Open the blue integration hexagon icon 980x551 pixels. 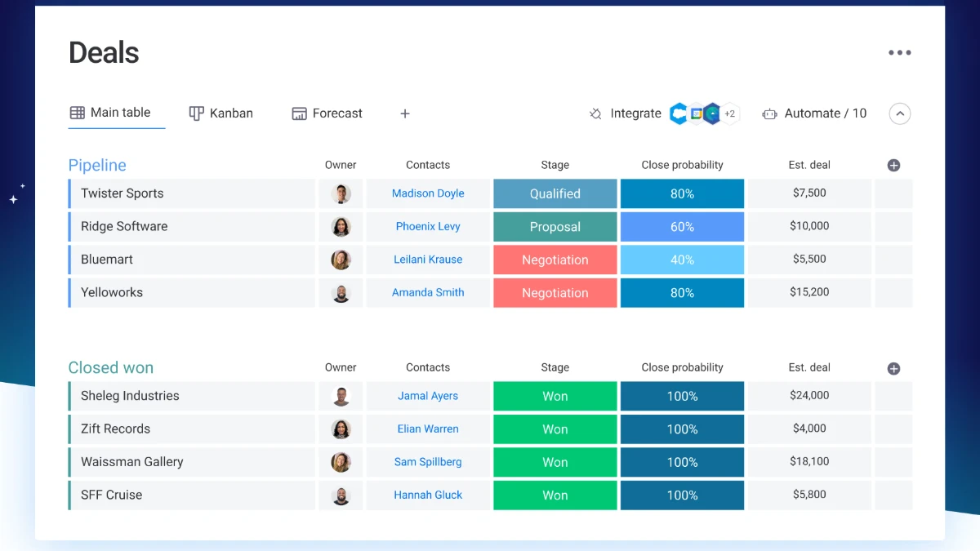pyautogui.click(x=678, y=113)
